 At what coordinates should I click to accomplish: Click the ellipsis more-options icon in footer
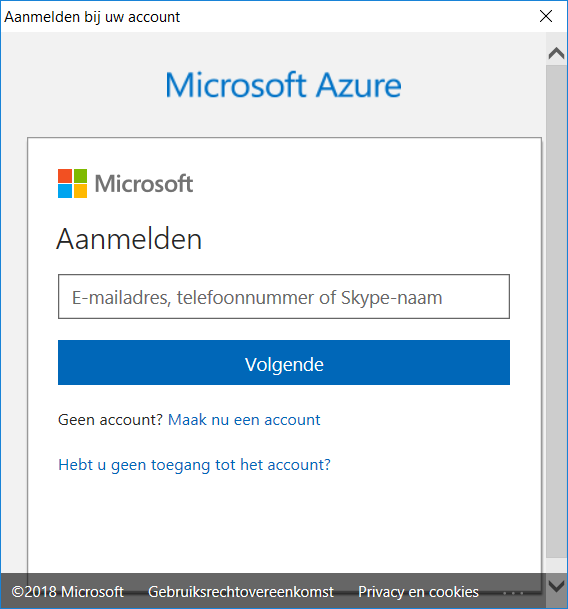[512, 593]
